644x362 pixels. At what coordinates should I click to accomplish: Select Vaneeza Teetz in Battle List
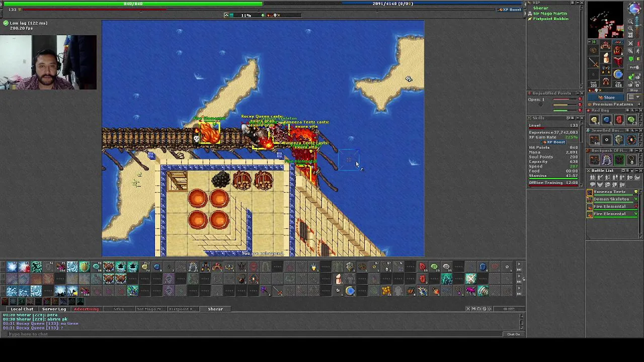[x=613, y=192]
